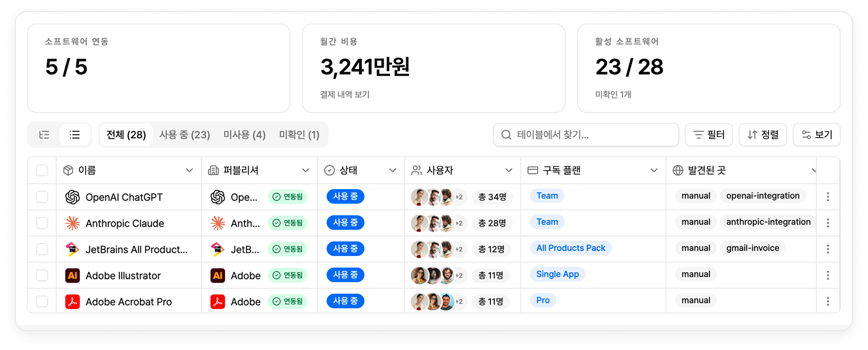Check the Anthropic Claude row checkbox
This screenshot has width=868, height=350.
coord(42,223)
